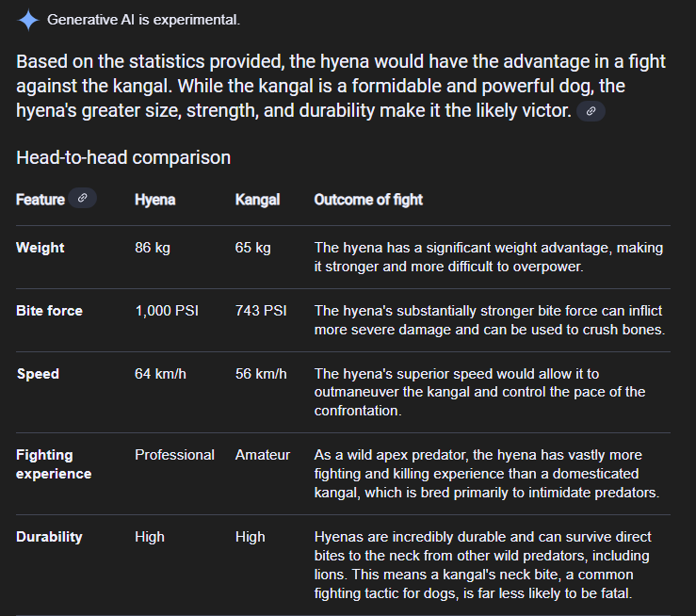Click the Generative AI sparkle icon
This screenshot has width=696, height=616.
point(28,20)
